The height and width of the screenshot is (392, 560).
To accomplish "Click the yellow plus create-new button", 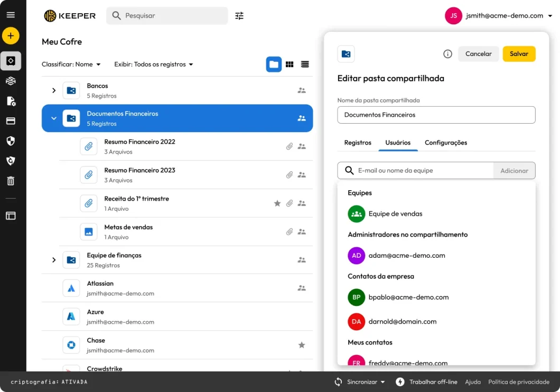I will (x=11, y=36).
